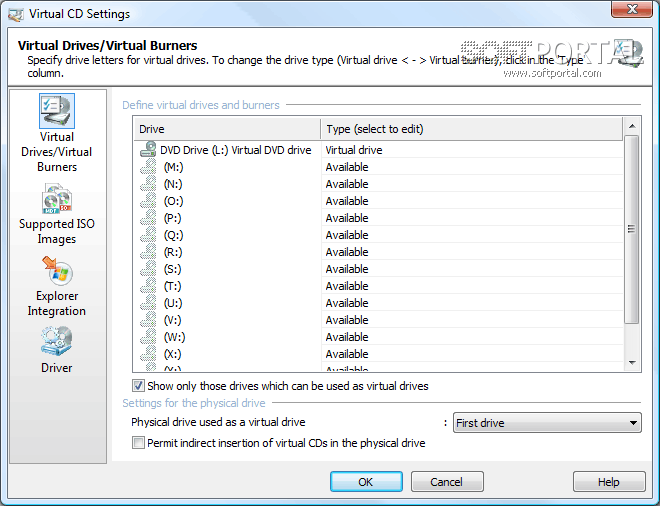Click the (M:) drive icon
The height and width of the screenshot is (506, 660).
(148, 167)
